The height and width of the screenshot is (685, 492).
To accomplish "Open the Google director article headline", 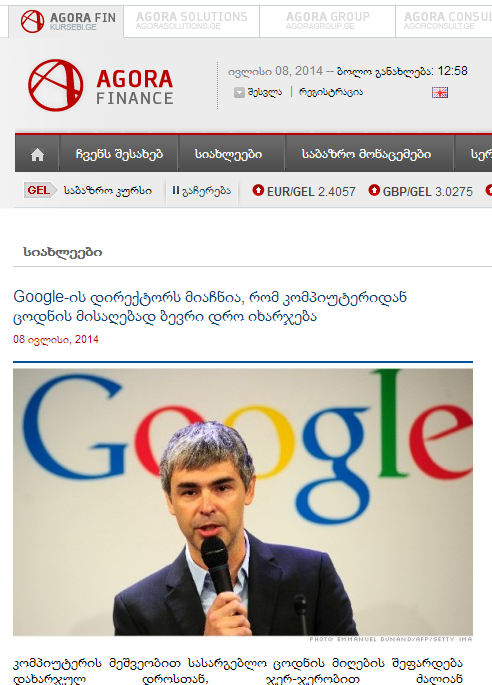I will (210, 306).
